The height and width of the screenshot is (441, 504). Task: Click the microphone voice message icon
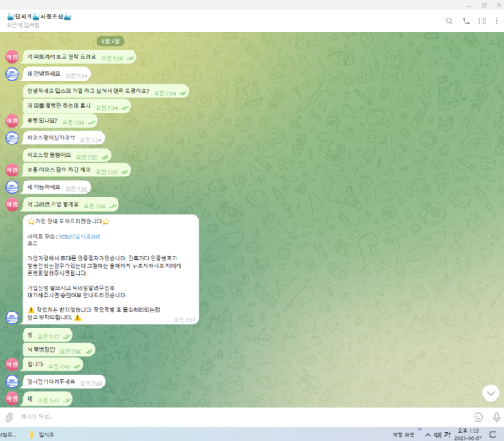pyautogui.click(x=496, y=417)
